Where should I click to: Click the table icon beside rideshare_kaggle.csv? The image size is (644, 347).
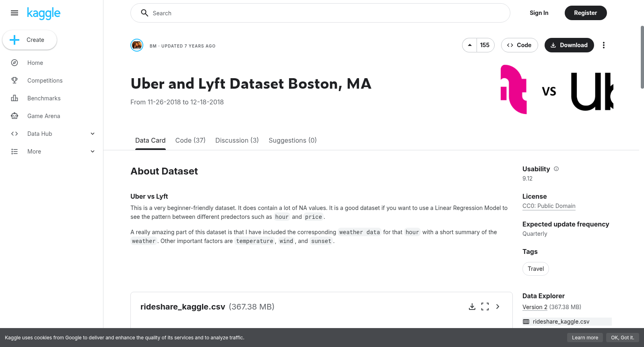point(526,322)
